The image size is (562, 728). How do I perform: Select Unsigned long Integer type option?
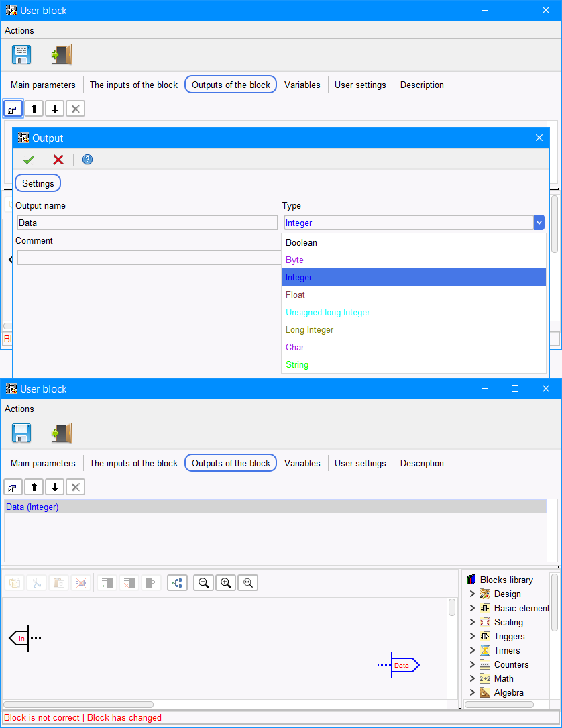(x=327, y=312)
